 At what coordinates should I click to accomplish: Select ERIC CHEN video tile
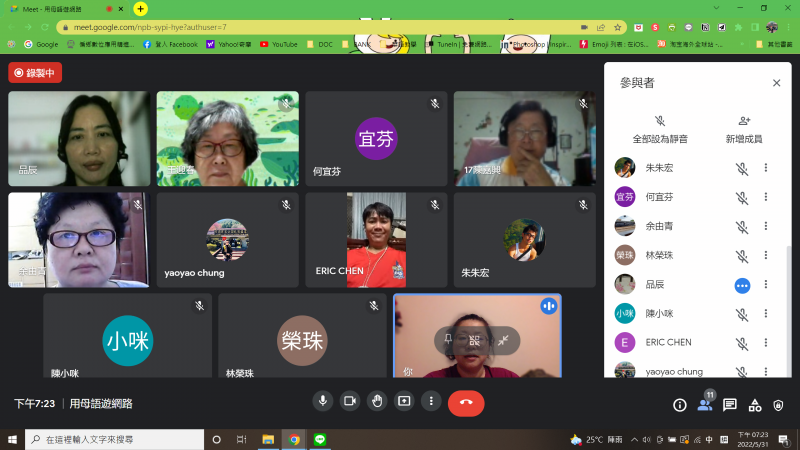376,240
